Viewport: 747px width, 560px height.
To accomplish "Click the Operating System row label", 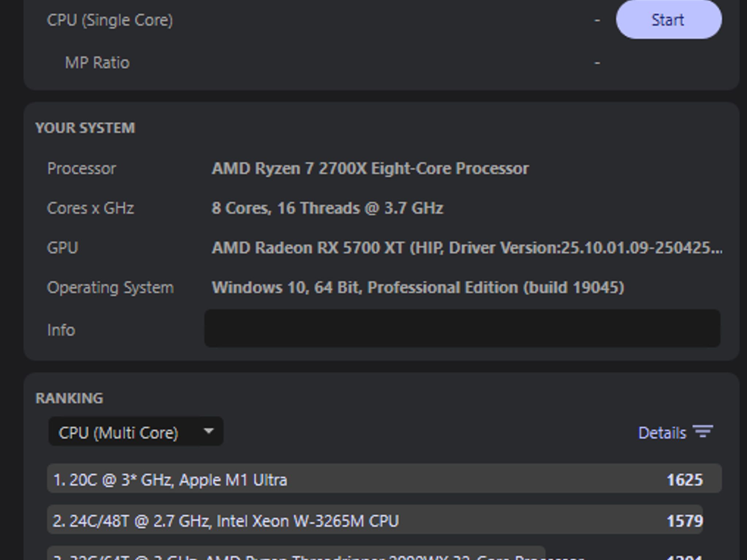I will coord(110,288).
